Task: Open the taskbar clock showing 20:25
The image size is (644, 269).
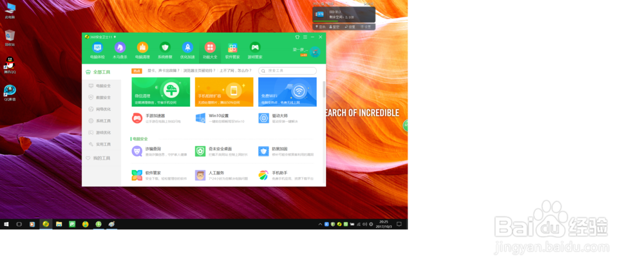Action: pos(384,224)
